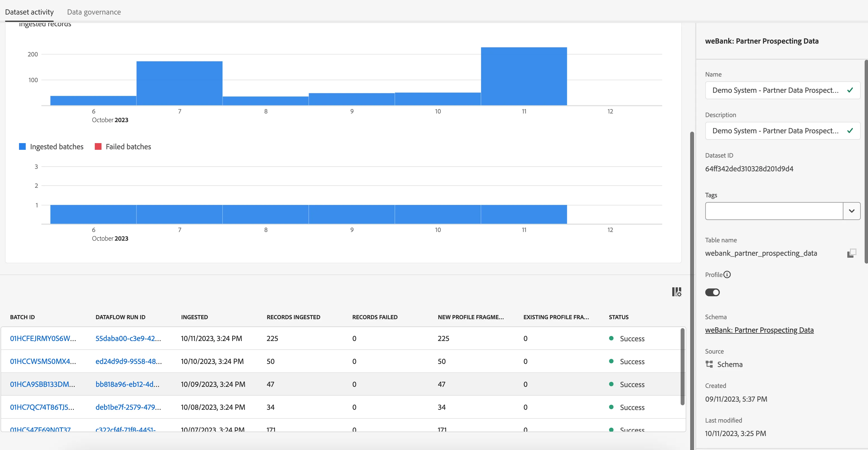Click the 10/09/2023, 3:24 PM ingested cell
The height and width of the screenshot is (450, 868).
pos(213,384)
